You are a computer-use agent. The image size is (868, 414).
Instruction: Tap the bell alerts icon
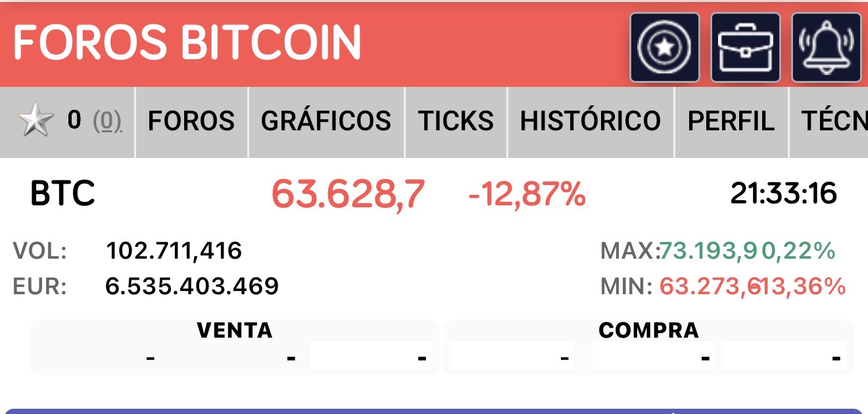pos(826,47)
